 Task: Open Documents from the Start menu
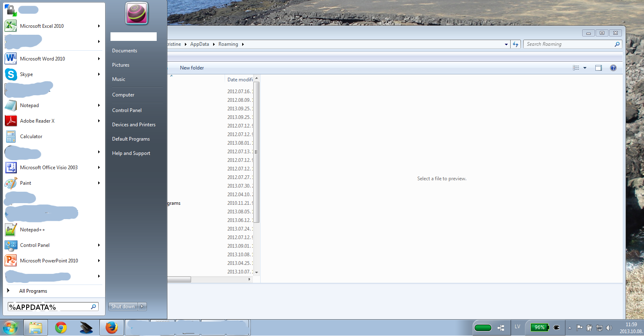point(124,51)
